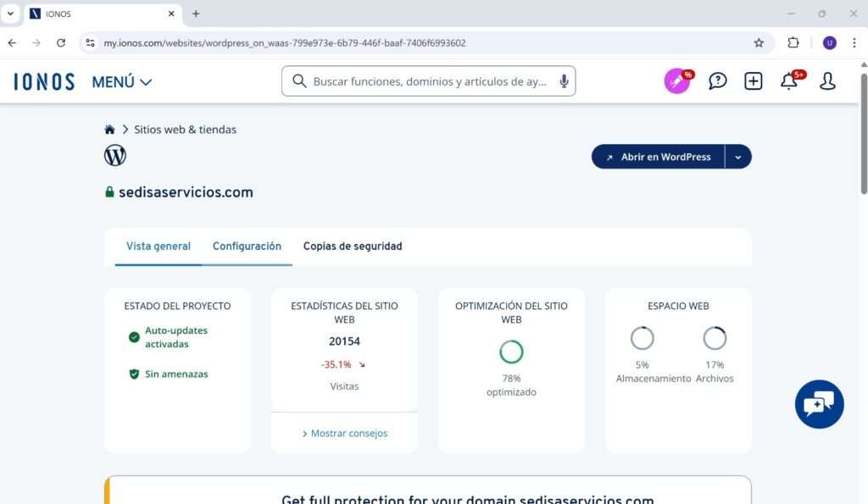Open the user account icon
868x504 pixels.
(827, 81)
